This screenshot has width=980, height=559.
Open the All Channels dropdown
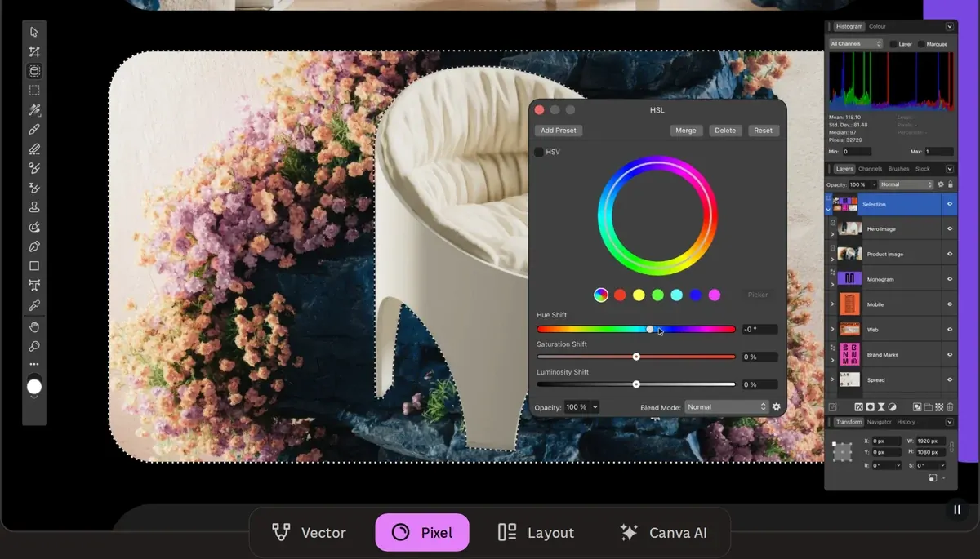point(856,44)
